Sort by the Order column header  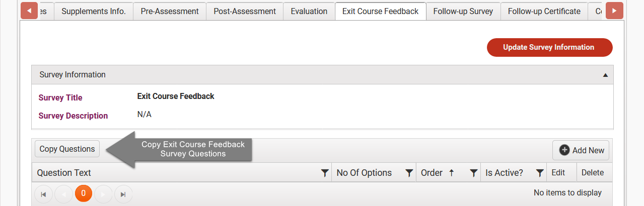[x=432, y=173]
